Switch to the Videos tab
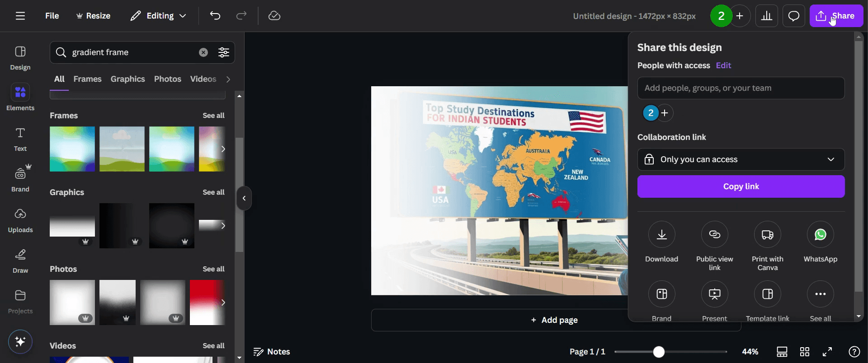Viewport: 868px width, 363px height. (203, 79)
